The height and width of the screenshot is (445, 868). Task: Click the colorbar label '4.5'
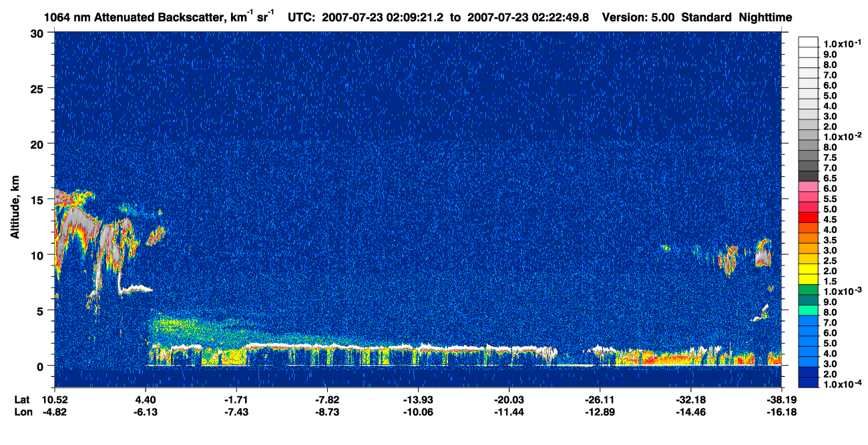pyautogui.click(x=829, y=219)
